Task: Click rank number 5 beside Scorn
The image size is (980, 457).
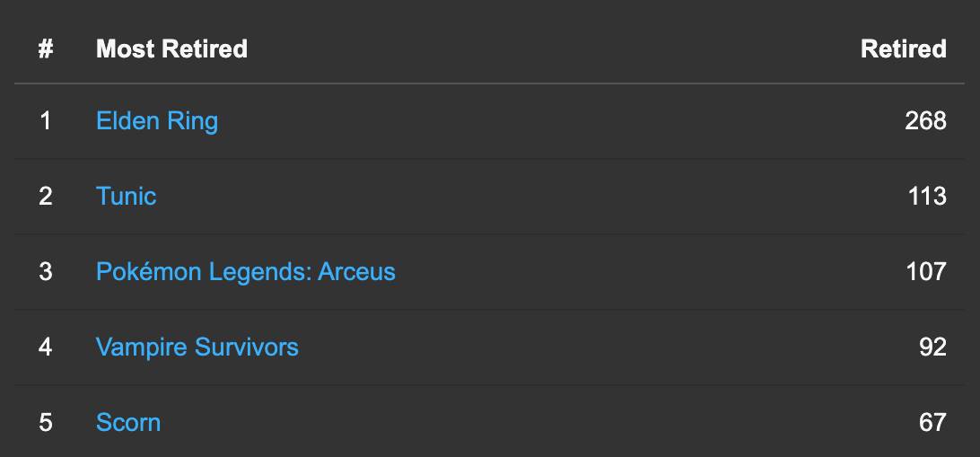Action: pos(46,422)
